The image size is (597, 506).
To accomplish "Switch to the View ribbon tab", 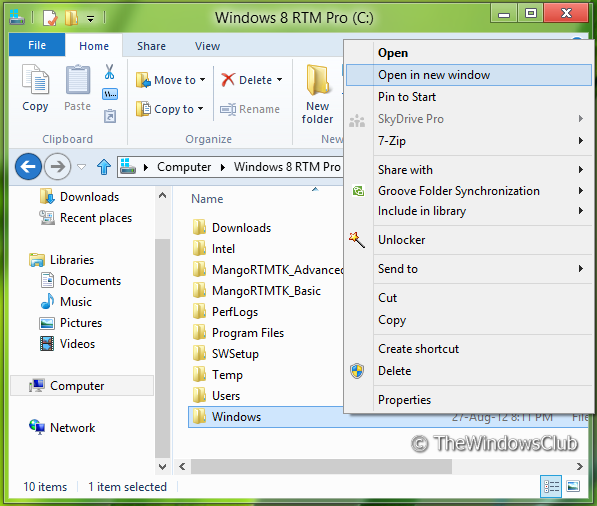I will coord(207,46).
